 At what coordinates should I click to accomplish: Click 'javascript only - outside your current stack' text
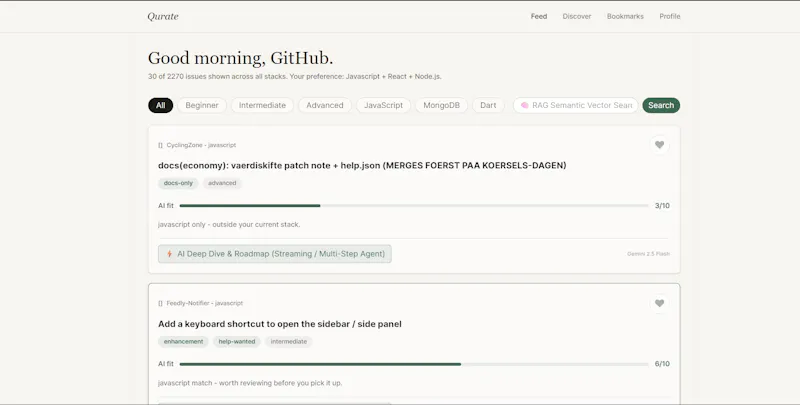click(229, 224)
